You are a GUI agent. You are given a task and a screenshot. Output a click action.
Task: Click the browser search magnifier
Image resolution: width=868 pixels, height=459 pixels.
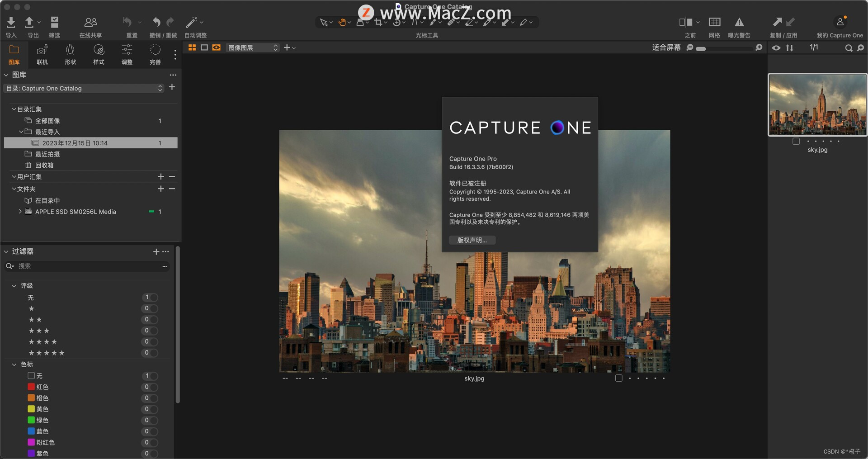tap(849, 48)
